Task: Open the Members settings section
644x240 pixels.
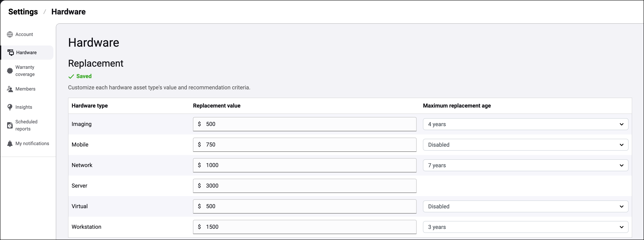Action: pyautogui.click(x=25, y=89)
